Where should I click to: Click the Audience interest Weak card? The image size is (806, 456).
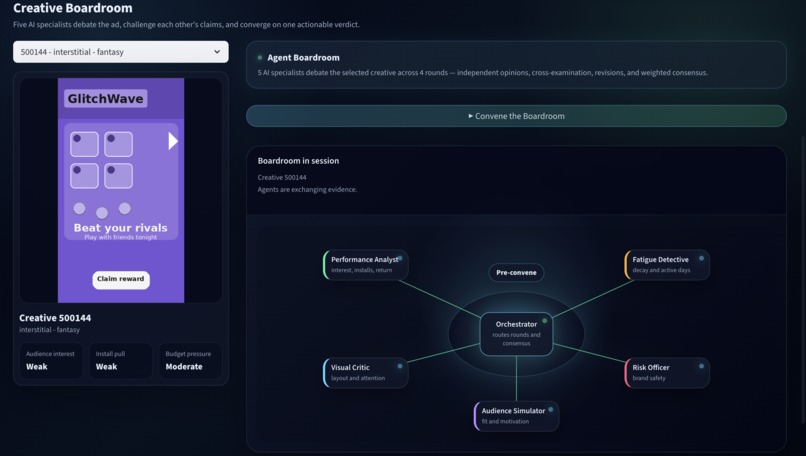point(51,360)
